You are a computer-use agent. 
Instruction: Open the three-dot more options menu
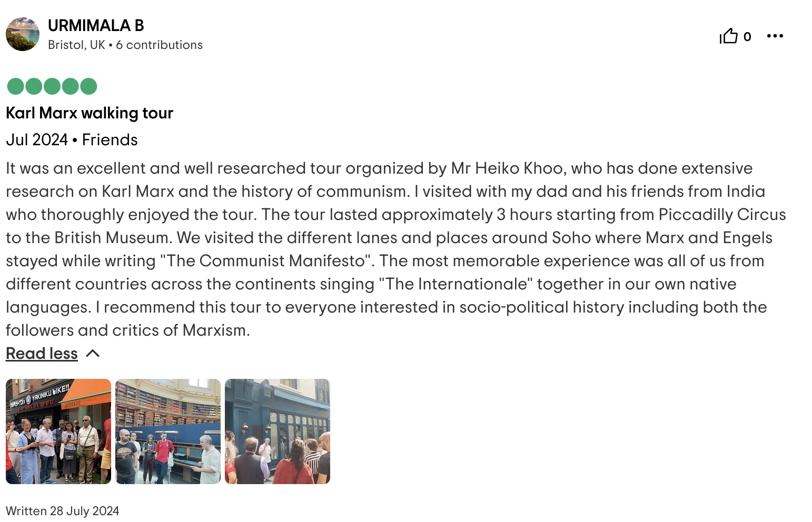pyautogui.click(x=775, y=36)
